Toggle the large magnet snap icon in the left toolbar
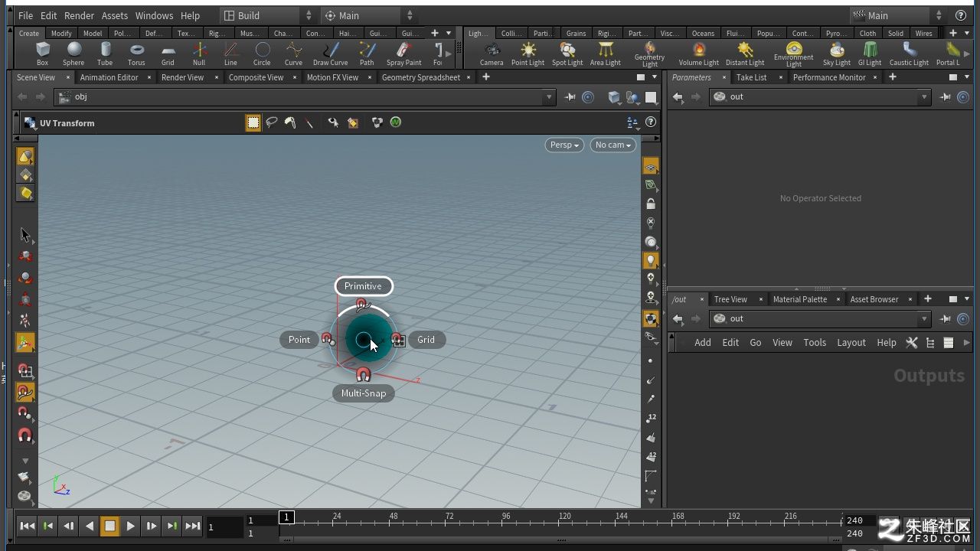 coord(25,435)
